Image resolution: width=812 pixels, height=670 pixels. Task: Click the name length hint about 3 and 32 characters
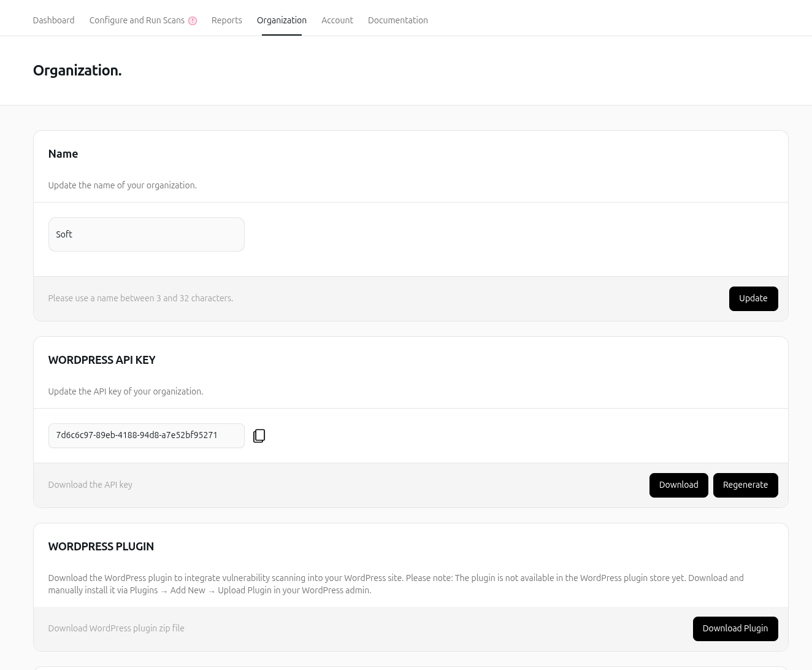(140, 298)
